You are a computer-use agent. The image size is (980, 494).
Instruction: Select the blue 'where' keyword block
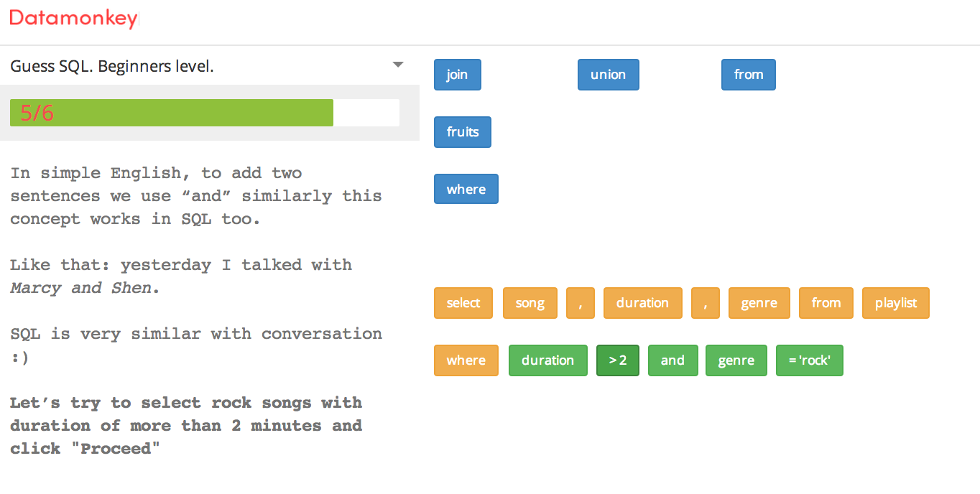466,190
